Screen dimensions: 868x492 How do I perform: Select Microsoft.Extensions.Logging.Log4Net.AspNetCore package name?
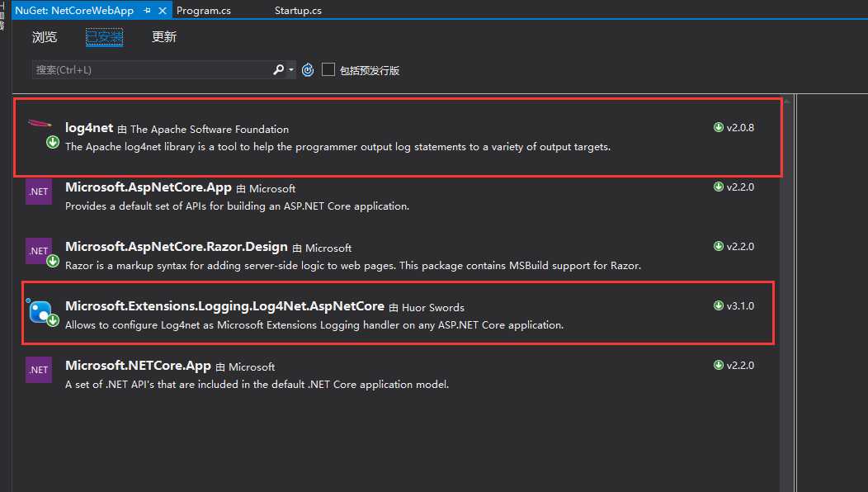pos(224,305)
